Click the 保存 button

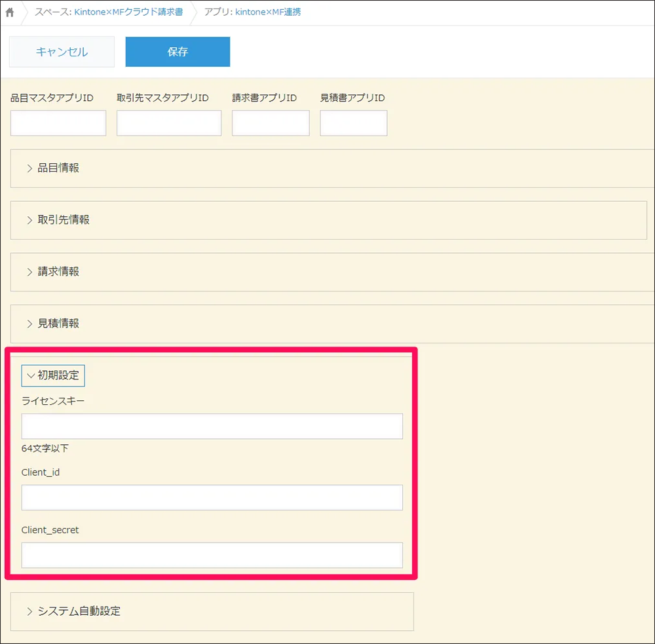click(178, 52)
